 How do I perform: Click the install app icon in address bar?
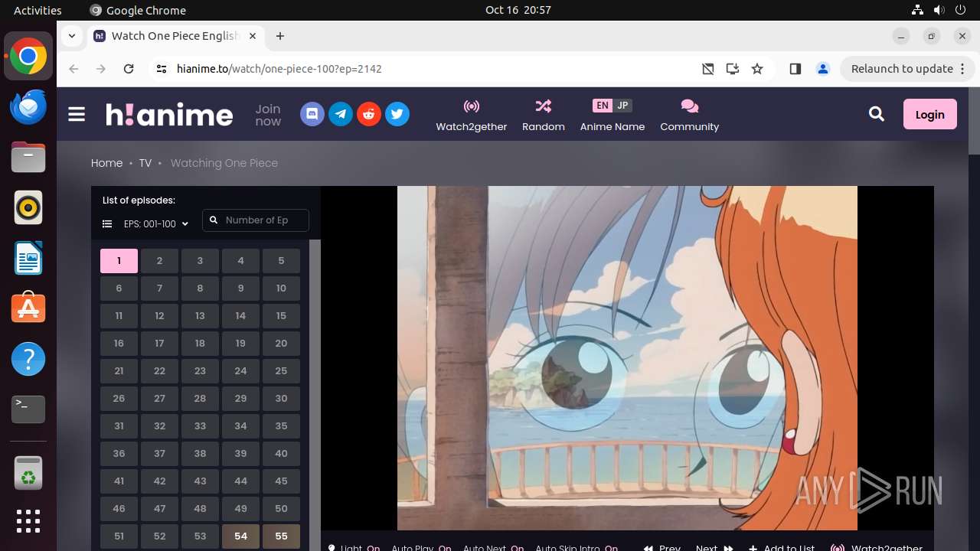pos(733,69)
